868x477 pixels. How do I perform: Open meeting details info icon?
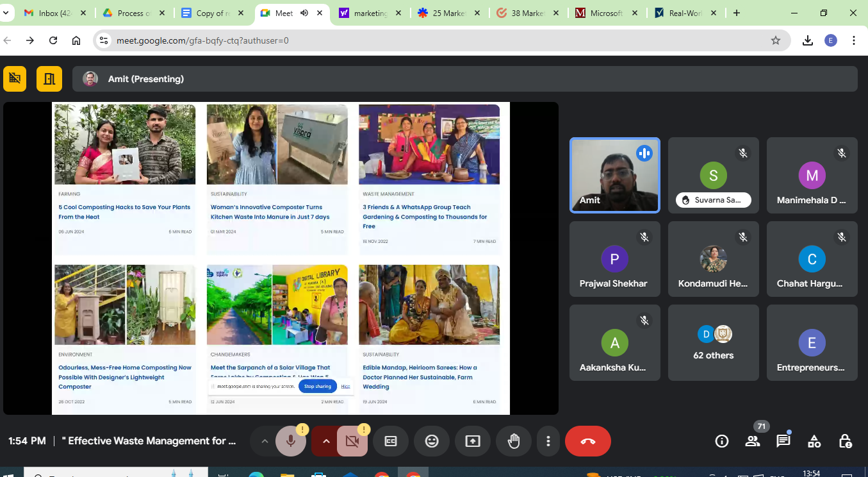(x=722, y=441)
